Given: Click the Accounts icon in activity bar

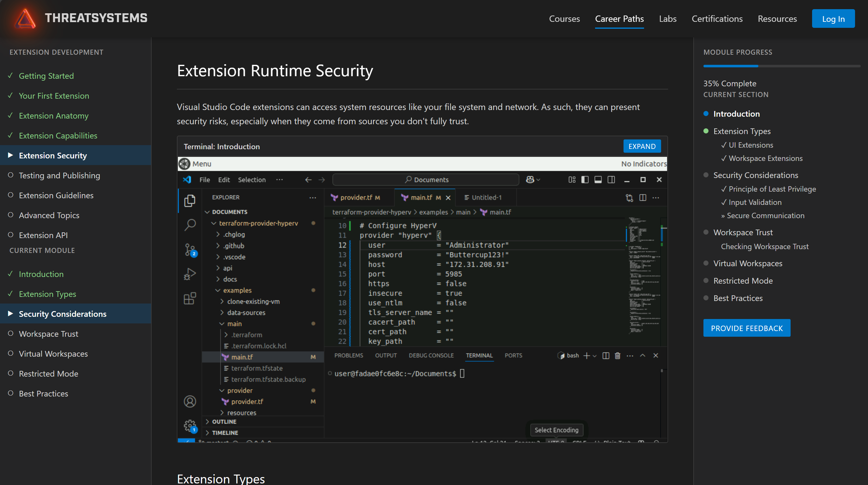Looking at the screenshot, I should [190, 401].
